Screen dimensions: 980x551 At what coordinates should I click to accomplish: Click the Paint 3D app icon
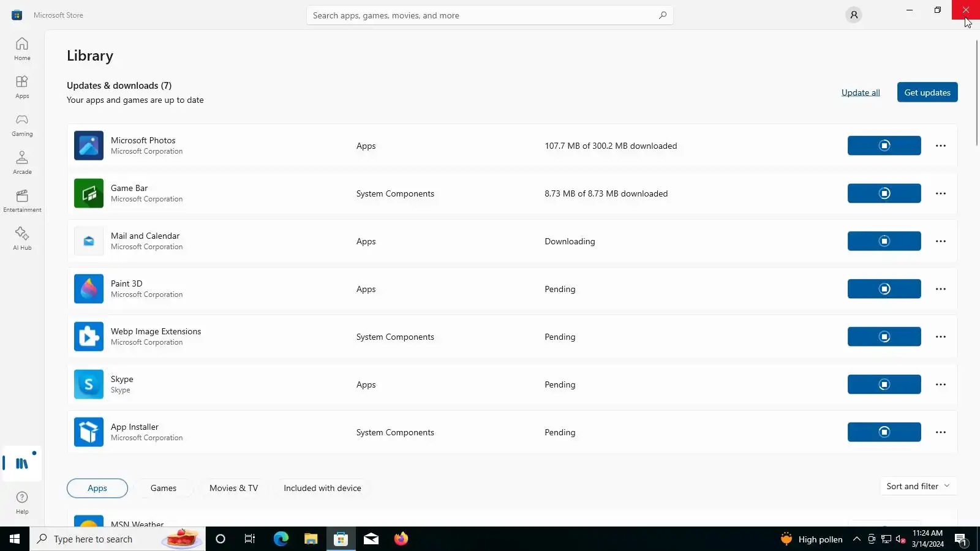point(89,289)
